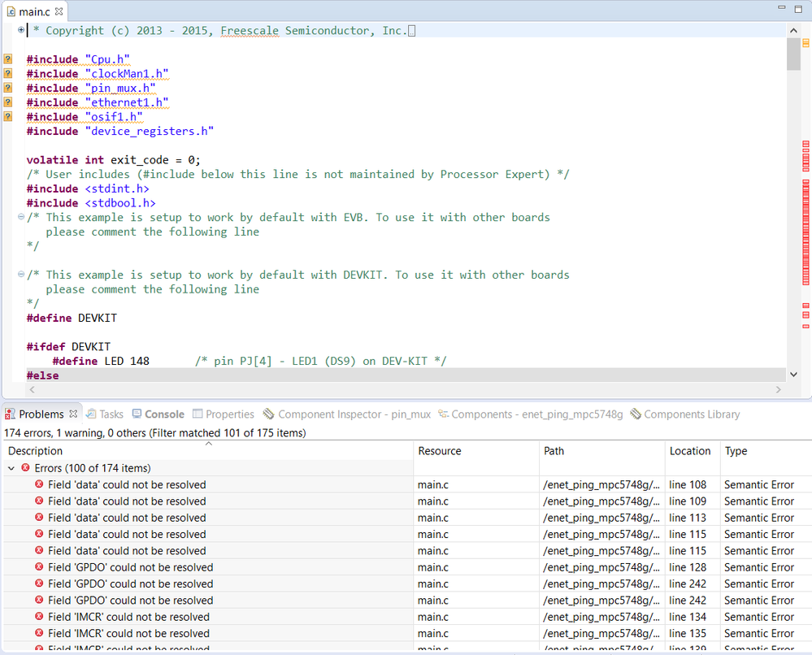Collapse the Errors (100 of 174 items) group
Viewport: 812px width, 655px height.
(x=11, y=468)
